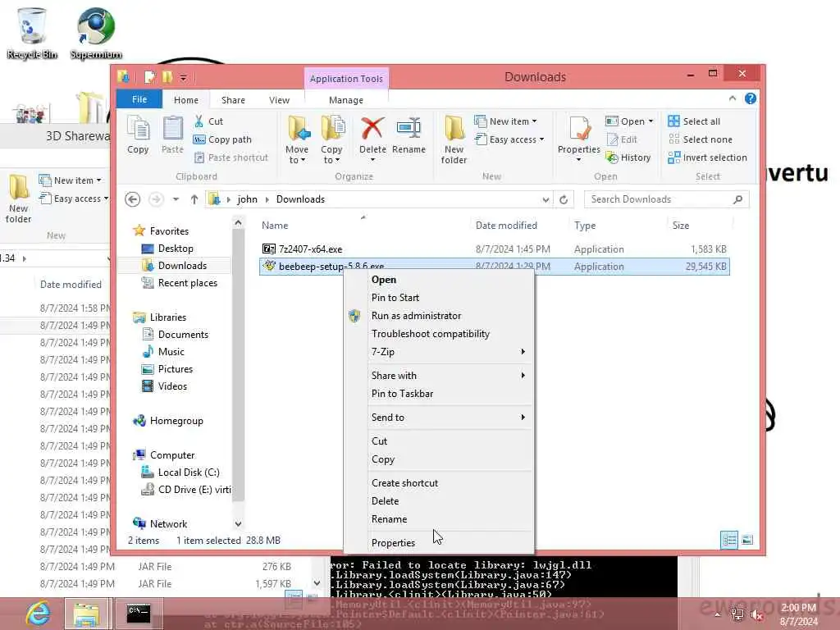The width and height of the screenshot is (840, 630).
Task: Create a New folder from the Downloads ribbon
Action: click(454, 139)
